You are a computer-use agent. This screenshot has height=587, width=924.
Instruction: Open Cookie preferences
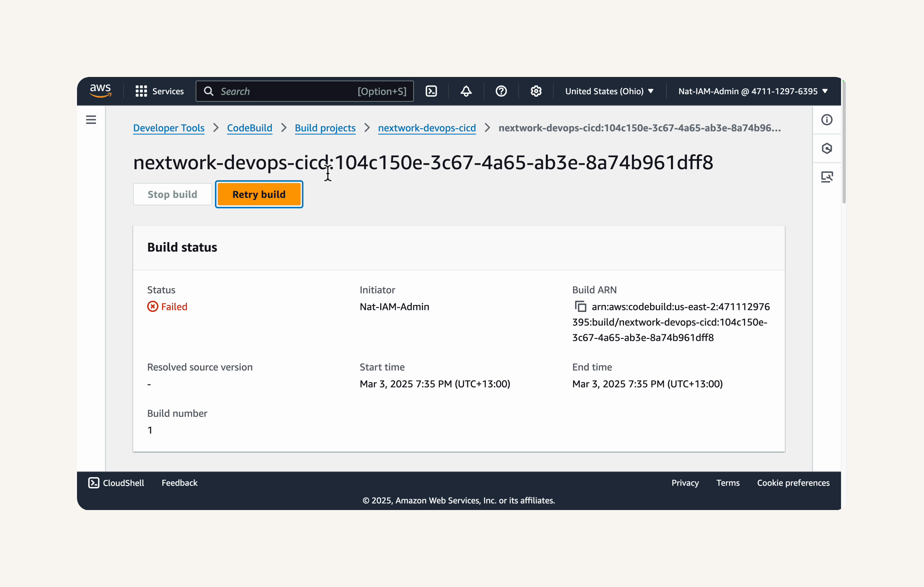coord(793,483)
